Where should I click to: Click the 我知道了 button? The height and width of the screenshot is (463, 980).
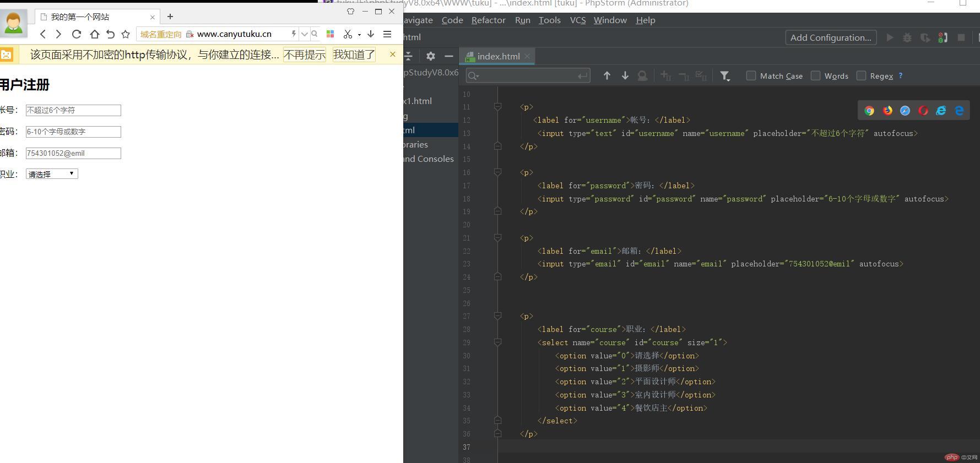coord(354,55)
